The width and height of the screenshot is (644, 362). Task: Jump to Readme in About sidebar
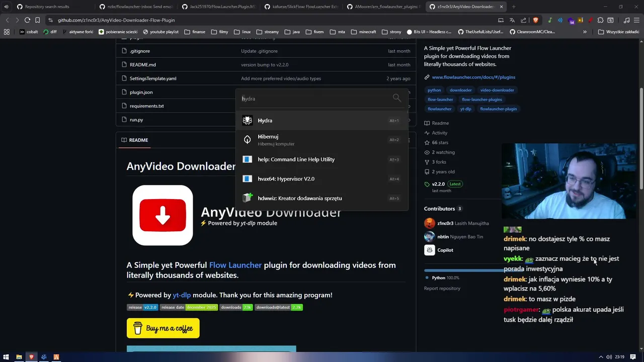point(437,123)
